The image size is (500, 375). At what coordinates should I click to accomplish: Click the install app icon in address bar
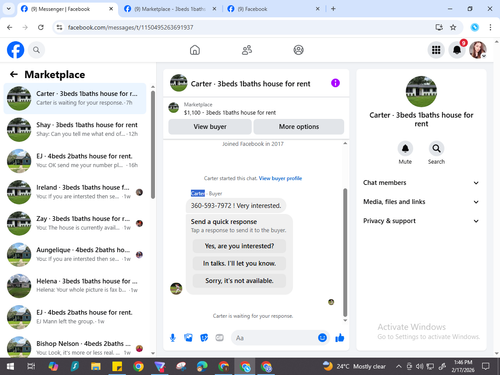[x=439, y=27]
